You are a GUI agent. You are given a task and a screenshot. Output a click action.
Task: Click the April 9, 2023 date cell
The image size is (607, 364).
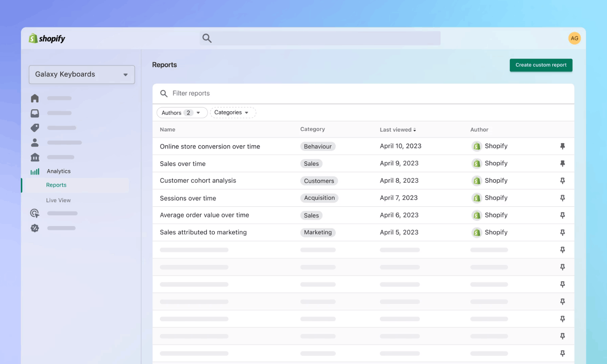coord(399,163)
